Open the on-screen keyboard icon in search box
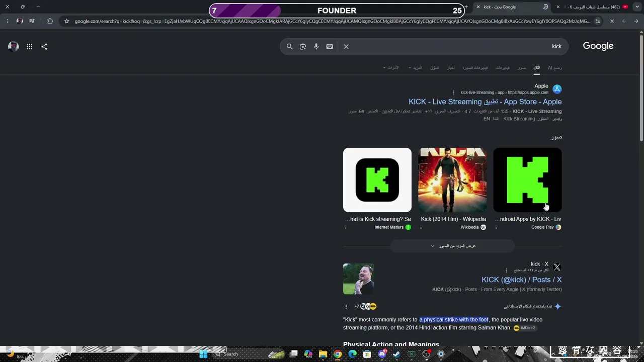Screen dimensions: 644x362 (330, 47)
